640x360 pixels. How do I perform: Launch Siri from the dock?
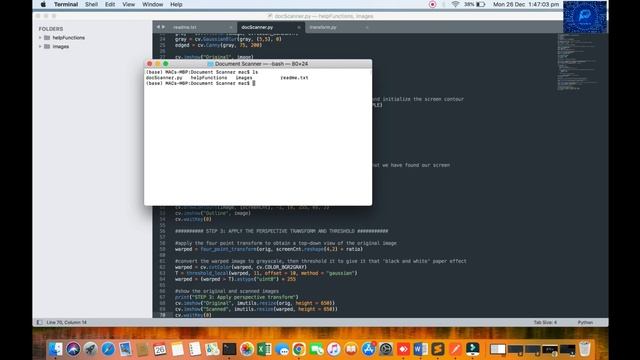73,349
